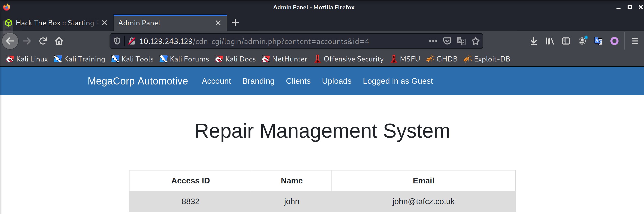The width and height of the screenshot is (644, 214).
Task: Maximize the Firefox window
Action: (x=629, y=7)
